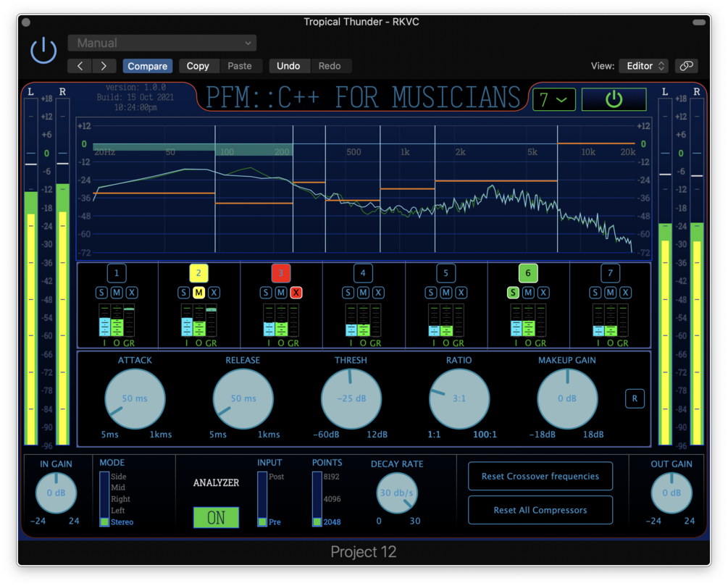Viewport: 728px width, 586px height.
Task: Click the Undo button
Action: point(288,66)
